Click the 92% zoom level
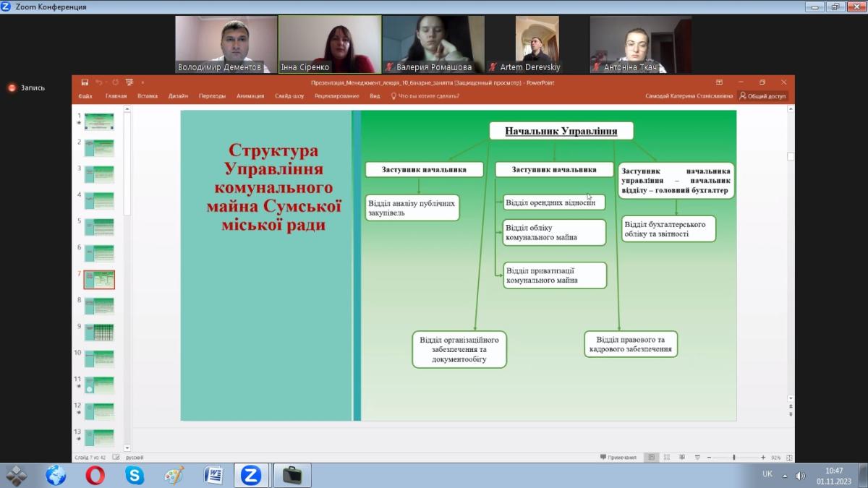The width and height of the screenshot is (868, 488). click(776, 458)
